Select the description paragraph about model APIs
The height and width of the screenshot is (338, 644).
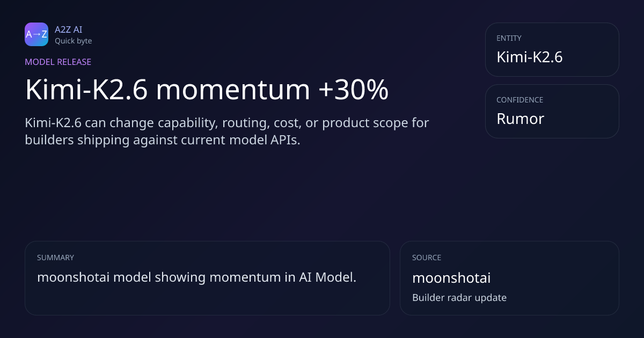point(226,131)
